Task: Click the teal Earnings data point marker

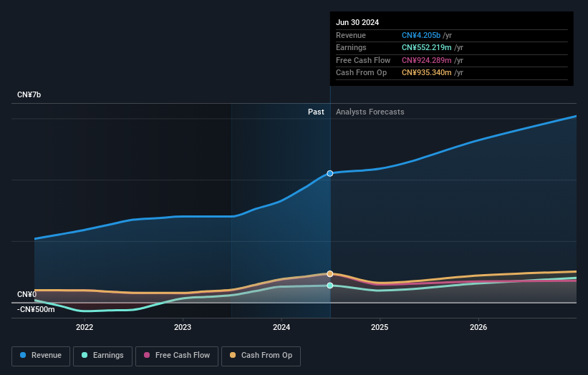Action: [x=330, y=286]
